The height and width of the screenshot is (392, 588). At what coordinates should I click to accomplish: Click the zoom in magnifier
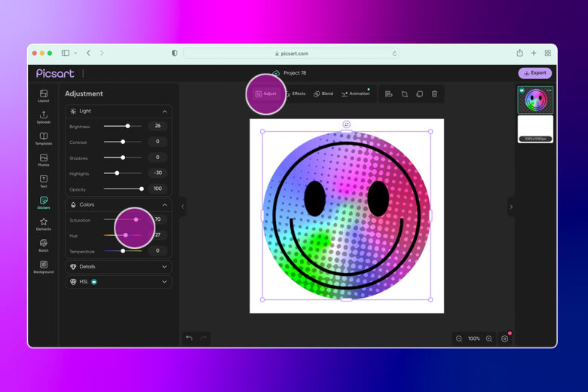click(x=489, y=338)
